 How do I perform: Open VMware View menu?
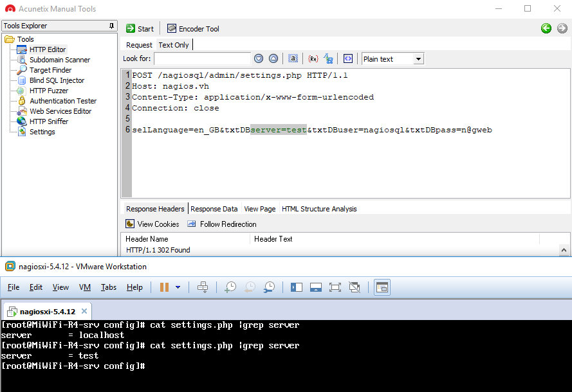pyautogui.click(x=60, y=287)
